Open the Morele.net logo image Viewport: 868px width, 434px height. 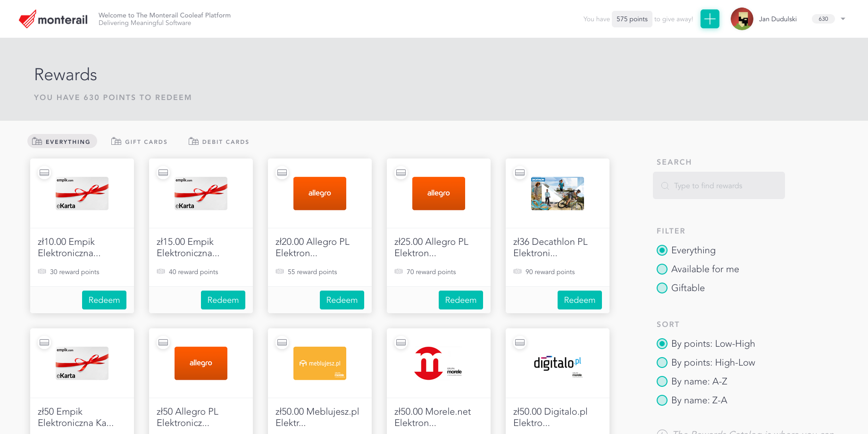[x=439, y=363]
